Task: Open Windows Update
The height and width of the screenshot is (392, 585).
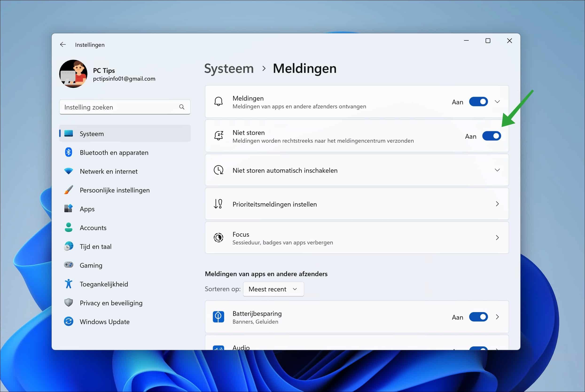Action: tap(105, 322)
